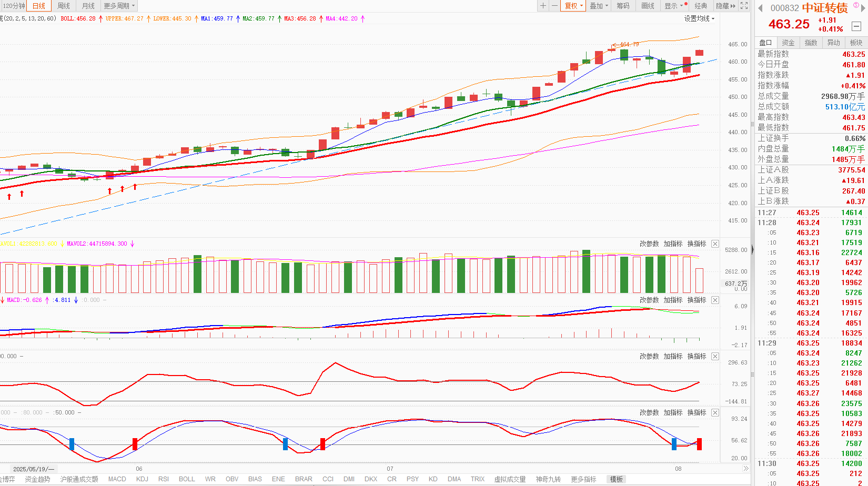Close the bottom KDJ-style indicator panel

[715, 412]
